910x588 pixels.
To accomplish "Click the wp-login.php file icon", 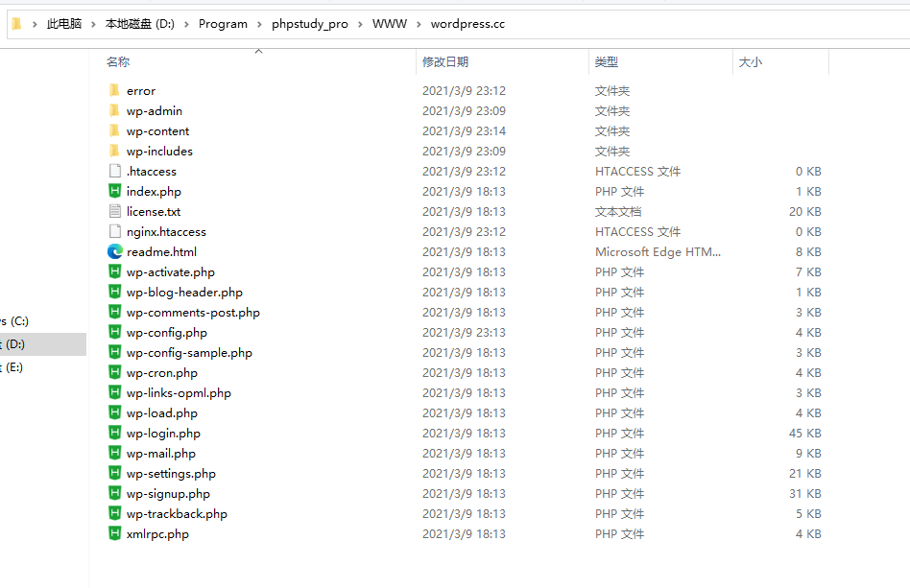I will pyautogui.click(x=115, y=433).
